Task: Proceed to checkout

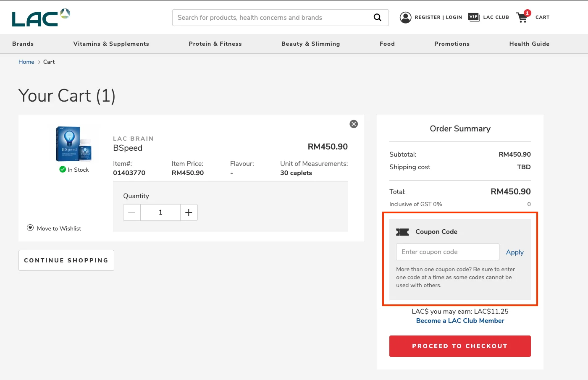Action: (460, 346)
